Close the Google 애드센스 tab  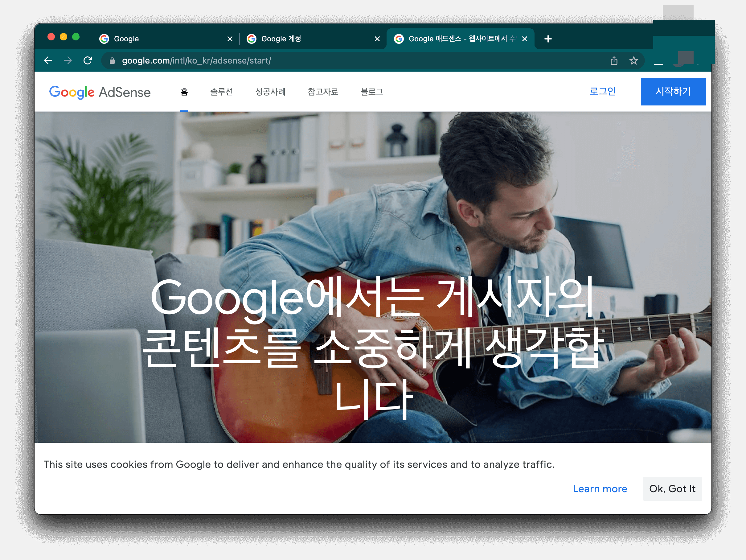[x=524, y=39]
